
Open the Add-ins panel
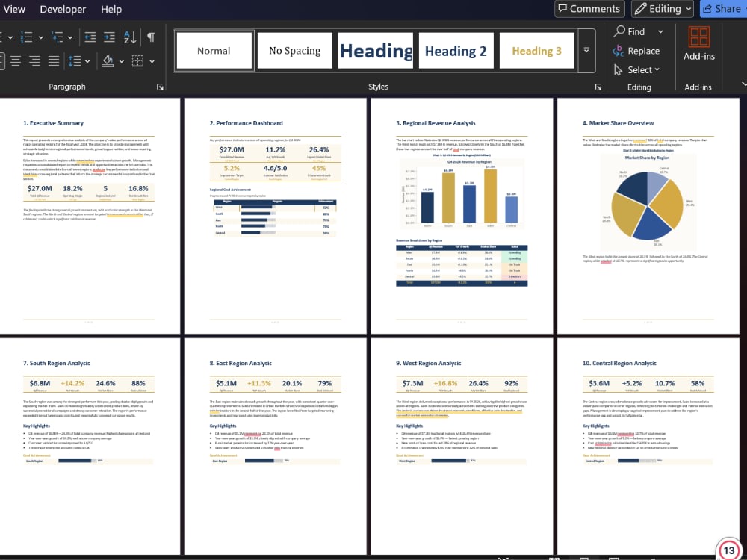[699, 44]
